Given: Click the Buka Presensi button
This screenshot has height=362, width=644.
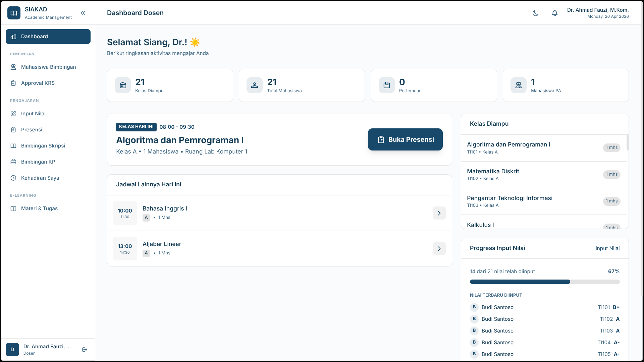Looking at the screenshot, I should (405, 139).
